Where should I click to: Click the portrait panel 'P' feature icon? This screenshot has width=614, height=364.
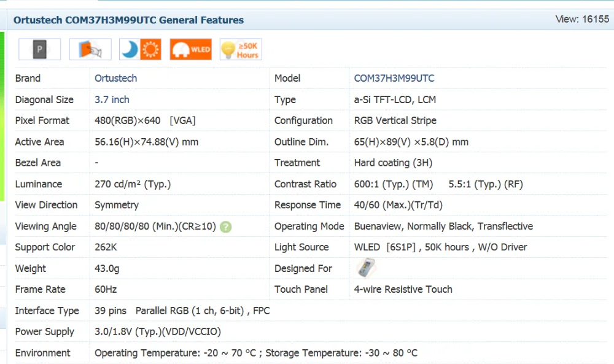point(39,49)
